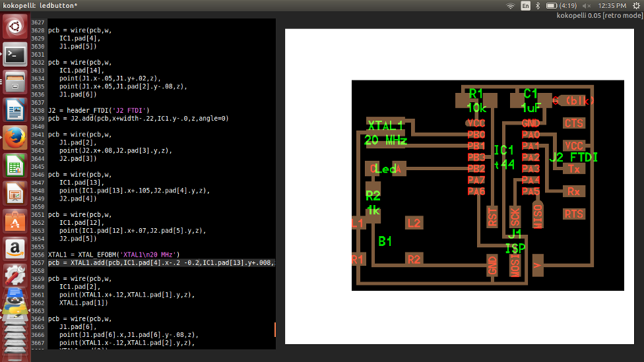Click the kokopelli: ledbutton* window title
This screenshot has height=362, width=644.
pyautogui.click(x=40, y=6)
